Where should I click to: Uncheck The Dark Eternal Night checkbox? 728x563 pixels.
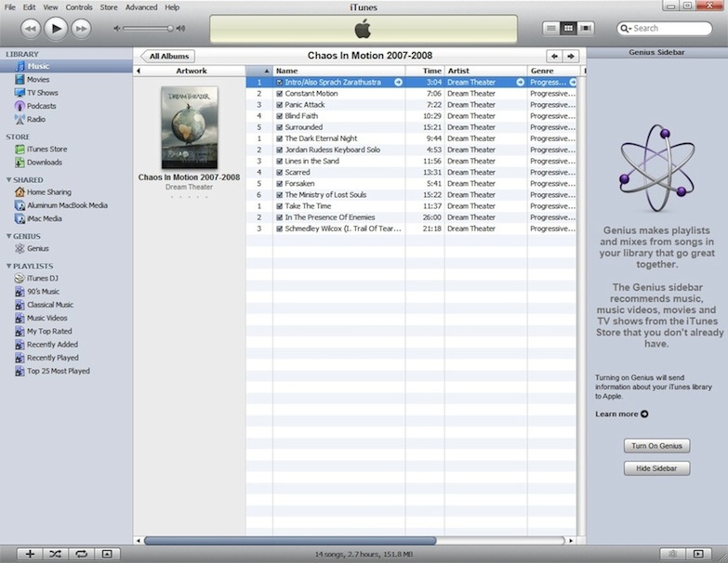(x=280, y=138)
